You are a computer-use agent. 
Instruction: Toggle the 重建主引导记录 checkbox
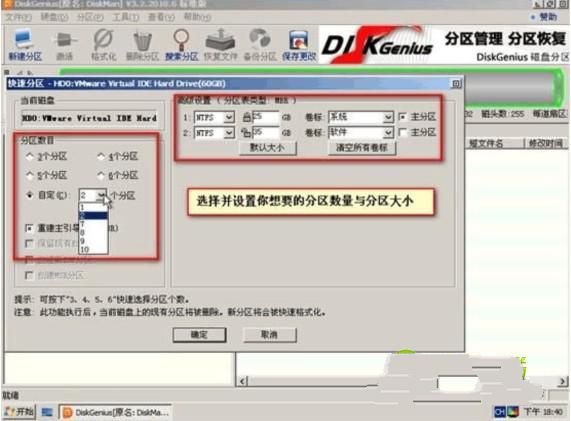tap(29, 228)
